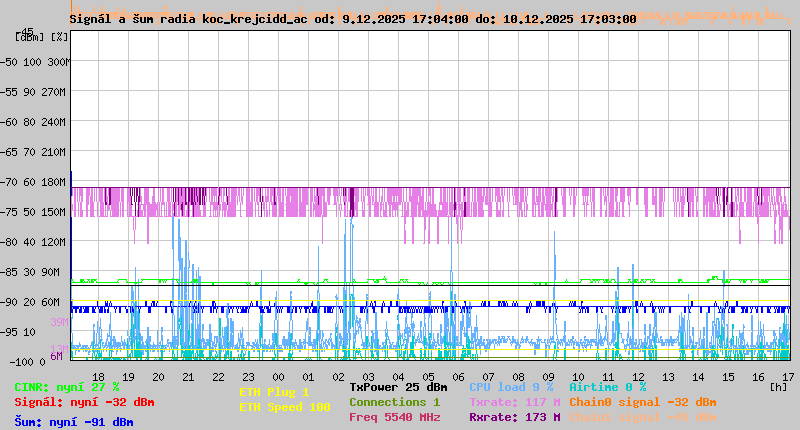Select the Freq 5540 MHz label

[x=394, y=417]
